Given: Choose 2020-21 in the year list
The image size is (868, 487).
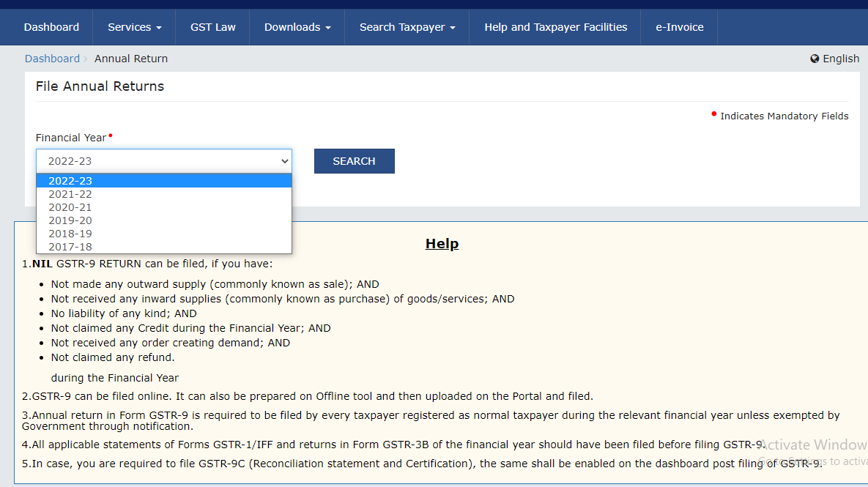Looking at the screenshot, I should [x=70, y=207].
